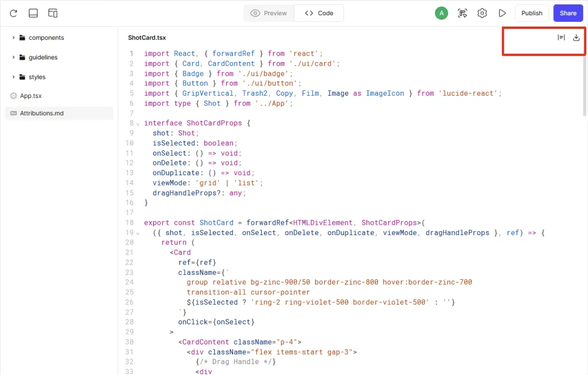The width and height of the screenshot is (588, 375).
Task: Expand the styles folder chevron
Action: [x=14, y=77]
